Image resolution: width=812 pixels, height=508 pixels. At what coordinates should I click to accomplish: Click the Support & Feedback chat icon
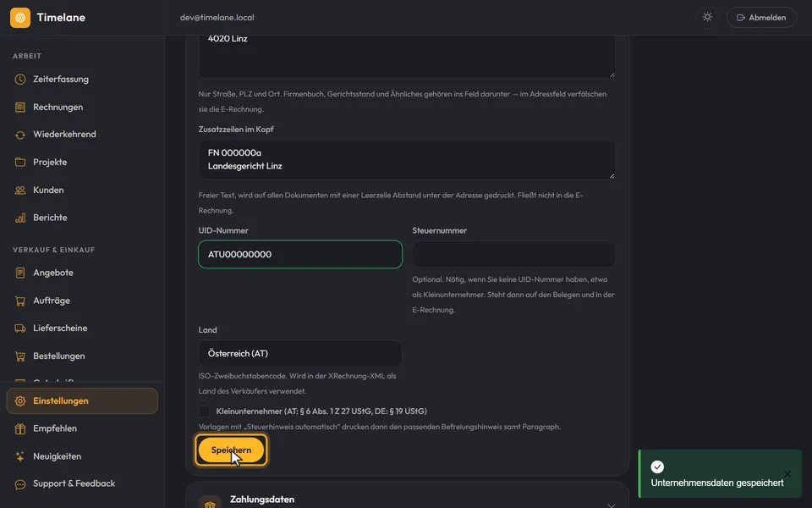20,484
